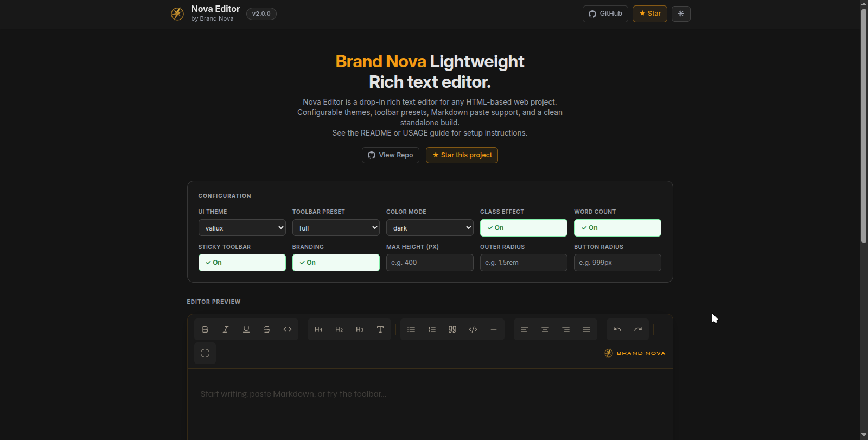Click the Nova Editor logo icon
Viewport: 868px width, 440px height.
[x=177, y=14]
